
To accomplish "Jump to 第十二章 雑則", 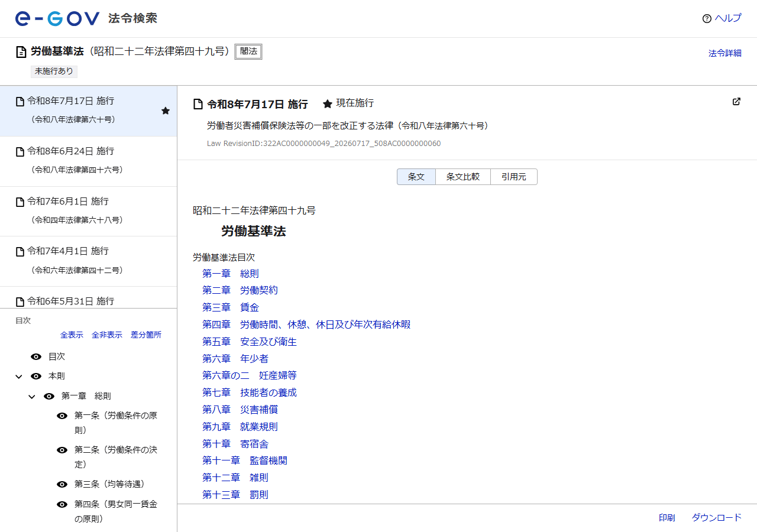I will (x=235, y=478).
